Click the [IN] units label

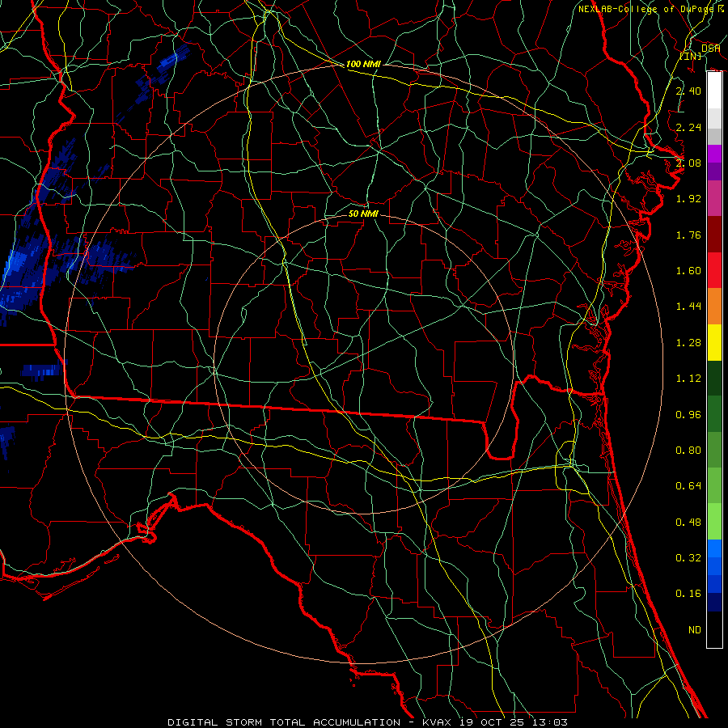pyautogui.click(x=691, y=56)
